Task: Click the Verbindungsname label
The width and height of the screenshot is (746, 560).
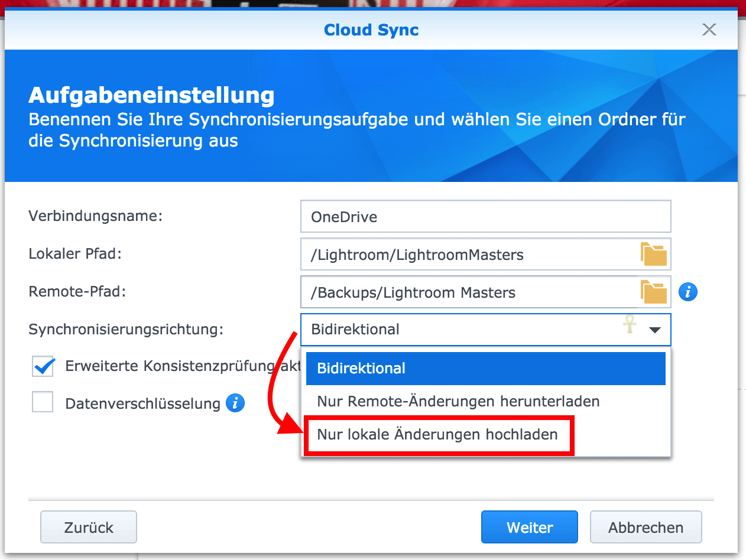Action: coord(95,216)
